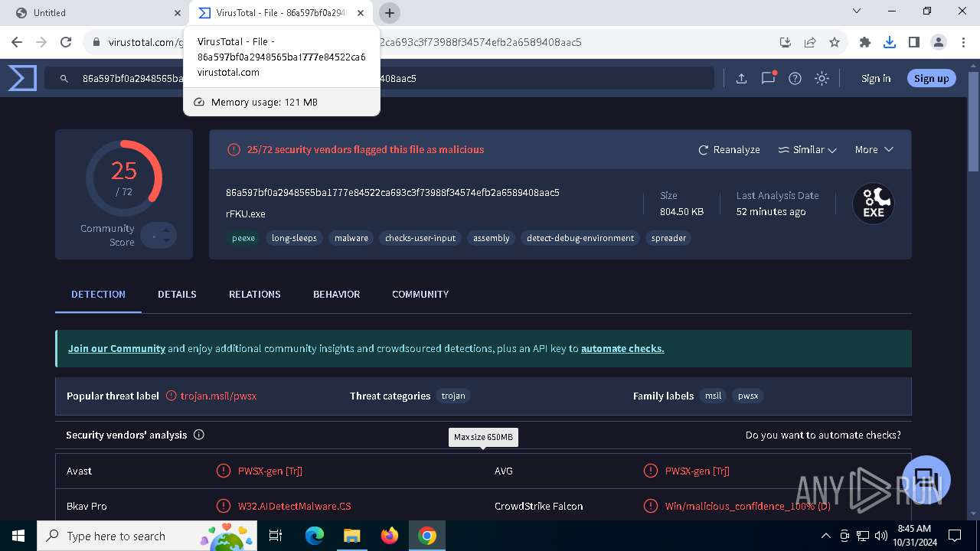Expand the tab search chevron
Viewport: 980px width, 551px height.
[x=857, y=11]
